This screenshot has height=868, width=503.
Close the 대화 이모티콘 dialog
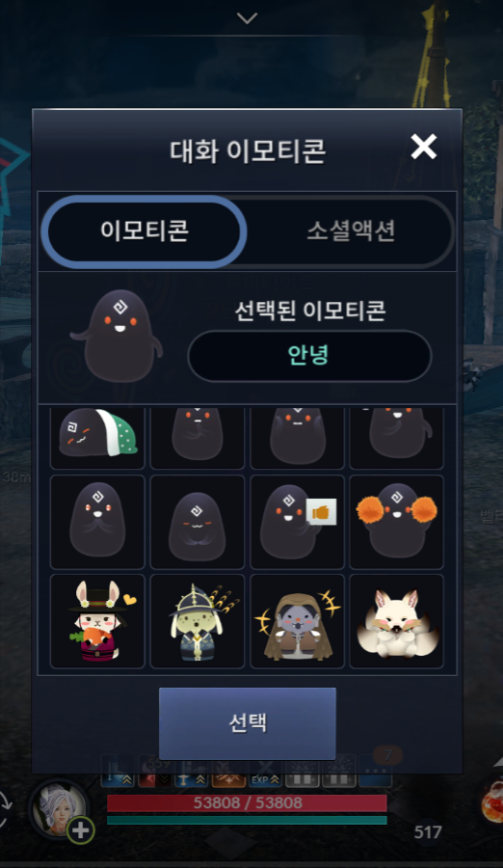[424, 148]
